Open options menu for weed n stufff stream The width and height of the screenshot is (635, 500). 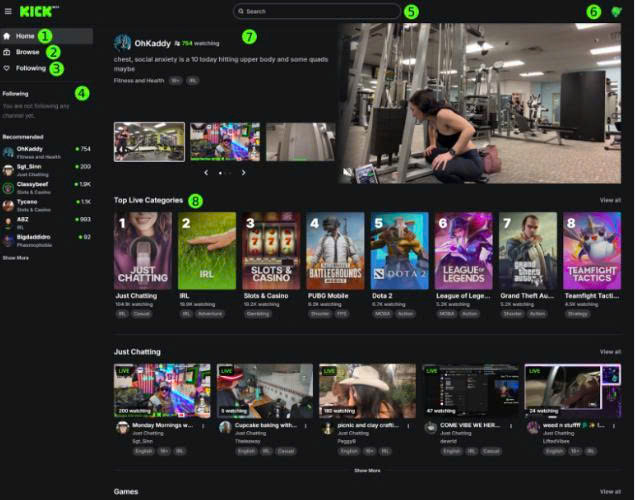[x=614, y=426]
